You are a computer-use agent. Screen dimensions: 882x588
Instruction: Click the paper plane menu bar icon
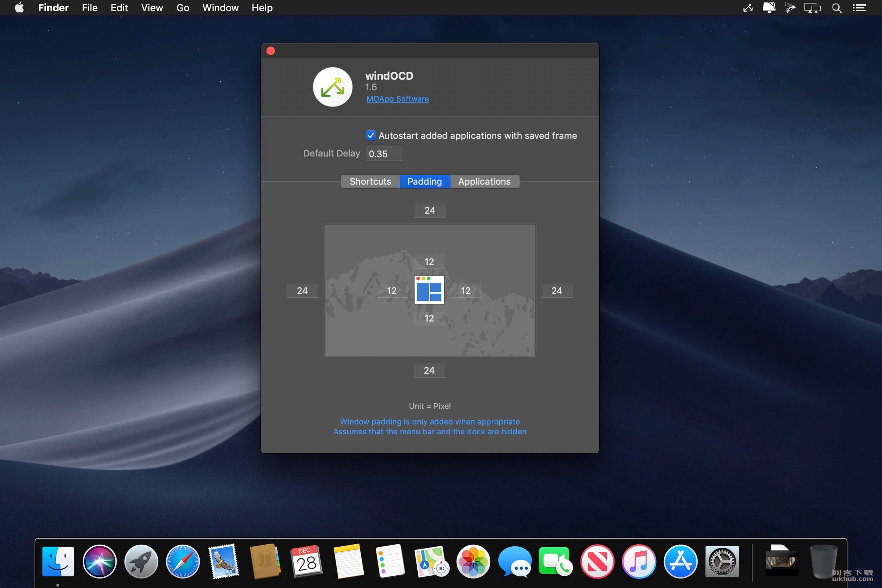790,8
